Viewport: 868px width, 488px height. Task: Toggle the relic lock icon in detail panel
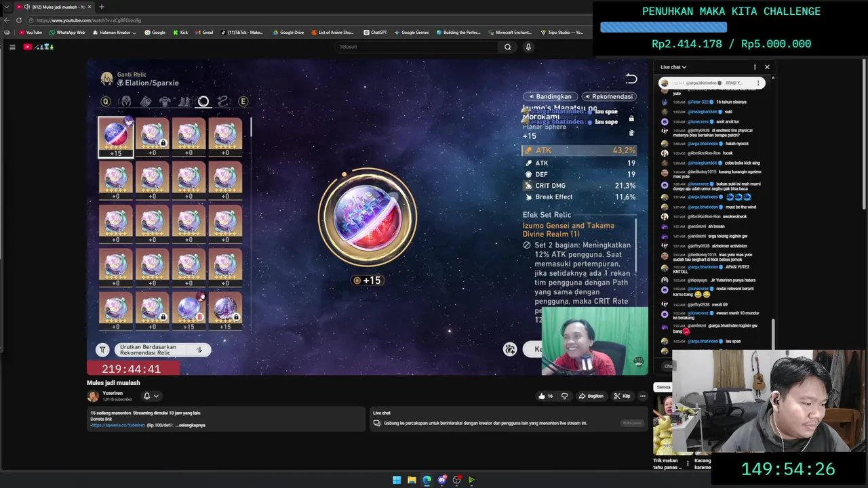pyautogui.click(x=631, y=119)
